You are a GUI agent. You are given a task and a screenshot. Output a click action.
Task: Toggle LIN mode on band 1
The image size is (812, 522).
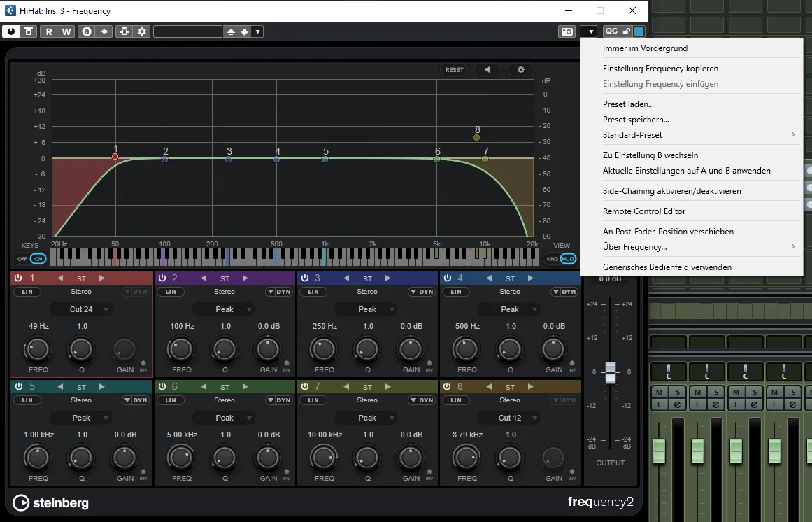pyautogui.click(x=27, y=292)
